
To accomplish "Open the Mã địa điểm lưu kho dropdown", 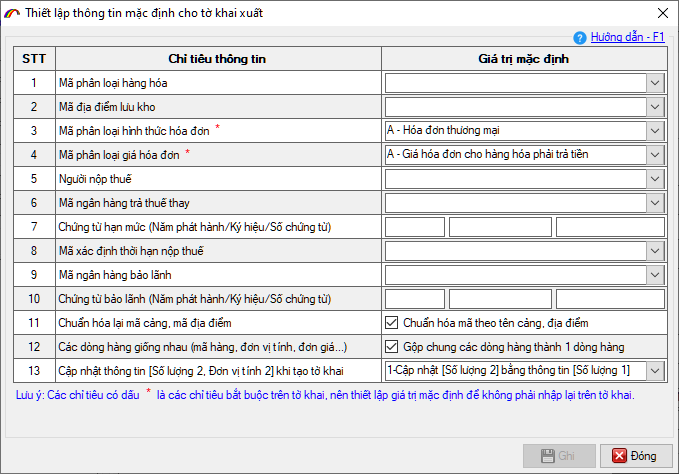I will (655, 107).
